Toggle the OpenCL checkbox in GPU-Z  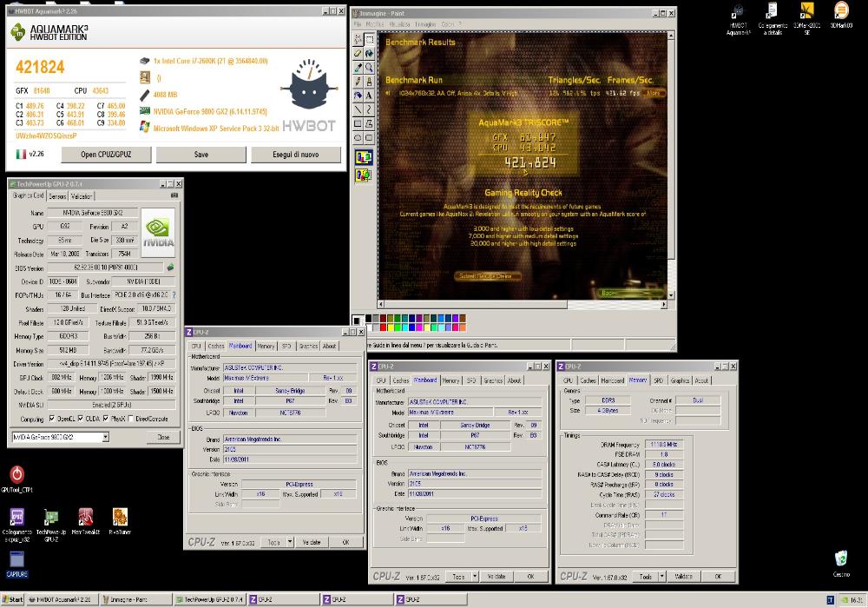click(52, 420)
